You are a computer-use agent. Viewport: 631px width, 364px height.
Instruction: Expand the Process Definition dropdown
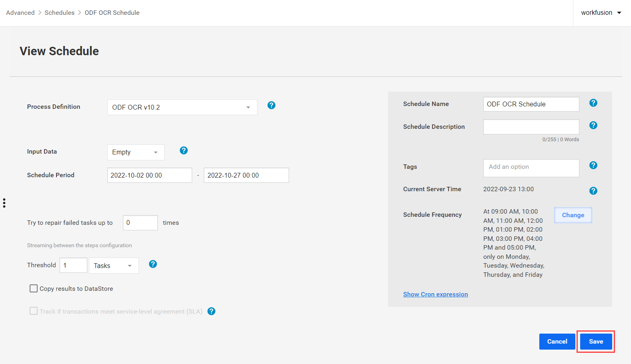point(182,107)
